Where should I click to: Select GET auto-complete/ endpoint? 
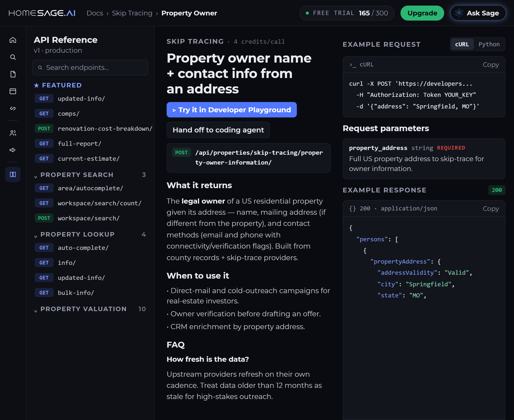[90, 247]
